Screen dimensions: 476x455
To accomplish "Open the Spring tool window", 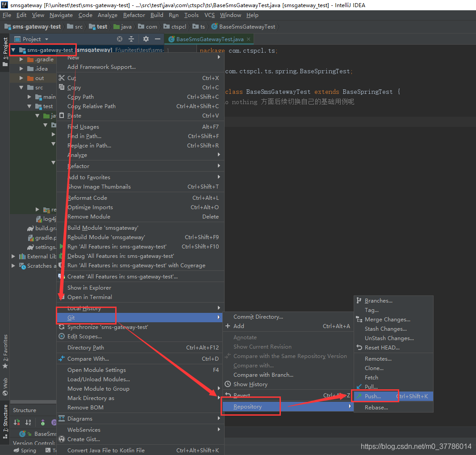I will 25,450.
